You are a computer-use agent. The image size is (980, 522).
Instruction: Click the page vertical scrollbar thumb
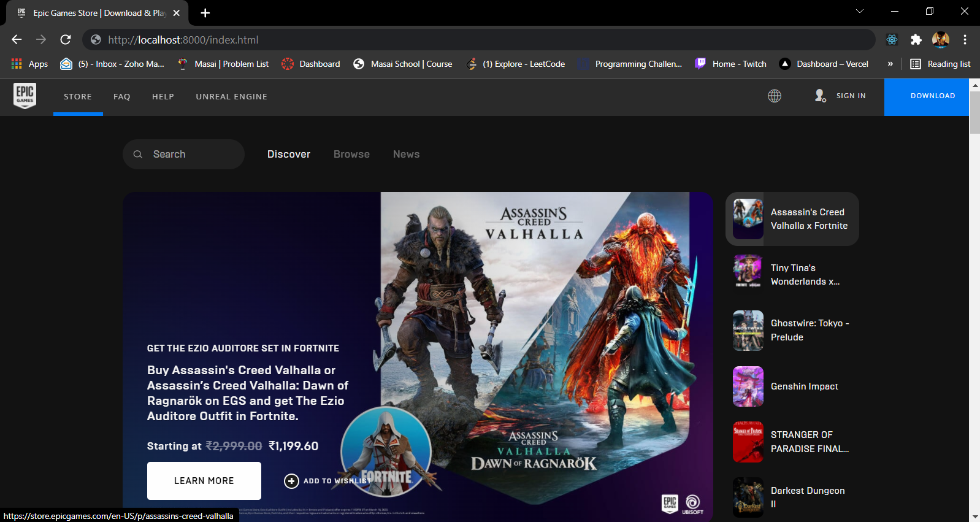[x=974, y=112]
